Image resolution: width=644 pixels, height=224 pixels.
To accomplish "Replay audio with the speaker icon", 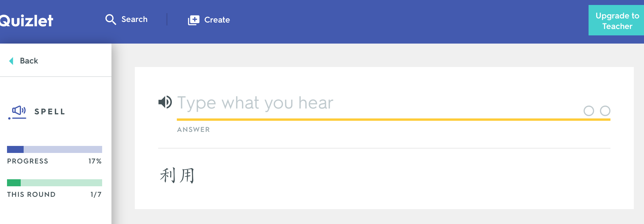I will (x=165, y=102).
